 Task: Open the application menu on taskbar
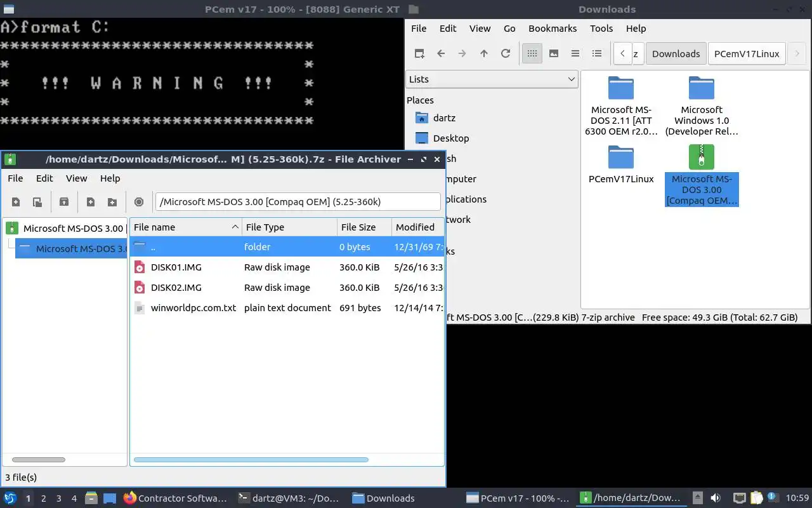tap(10, 498)
